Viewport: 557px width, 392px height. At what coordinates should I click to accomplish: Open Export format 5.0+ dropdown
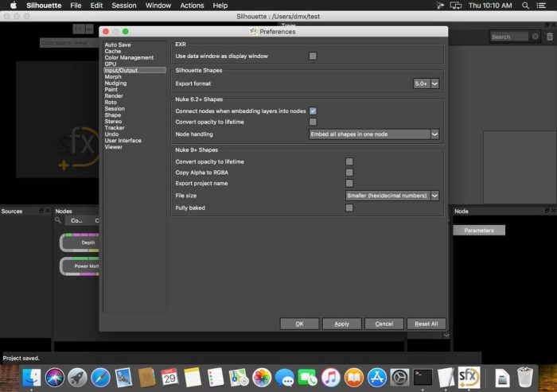point(426,83)
